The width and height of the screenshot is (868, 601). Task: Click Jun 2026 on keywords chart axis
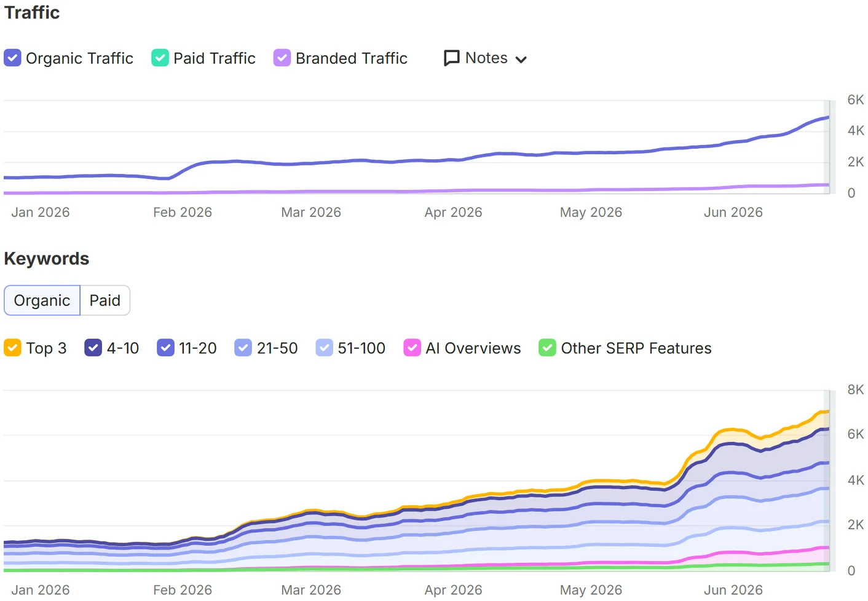tap(733, 590)
